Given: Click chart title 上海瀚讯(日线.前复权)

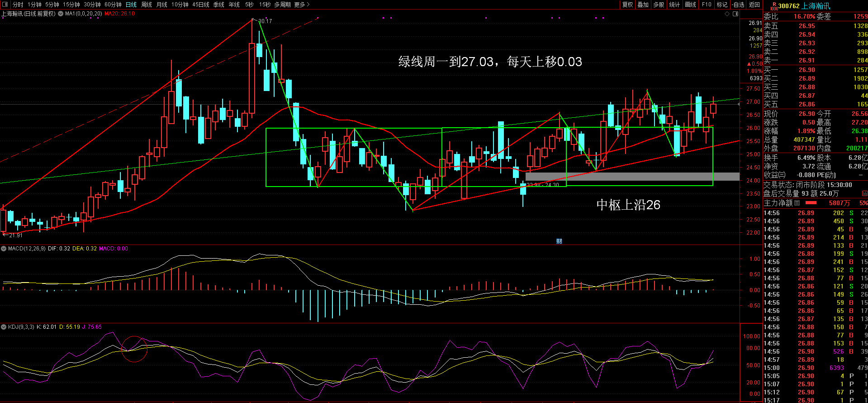Looking at the screenshot, I should [x=28, y=14].
